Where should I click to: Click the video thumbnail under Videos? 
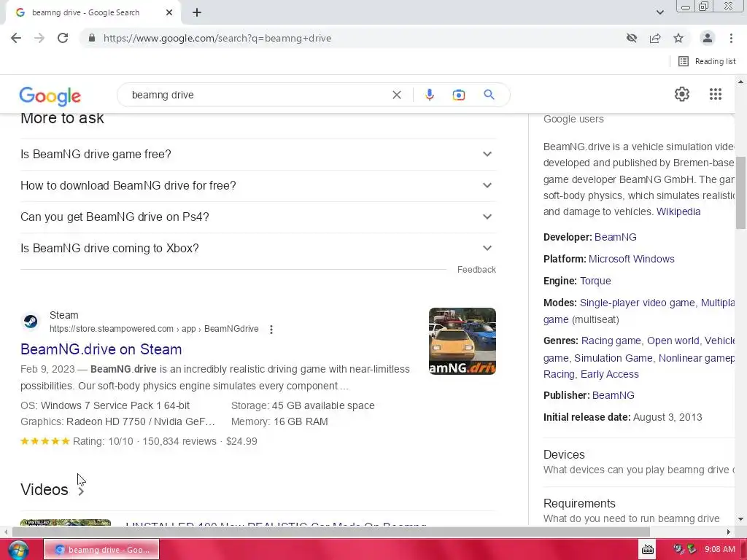(x=66, y=522)
